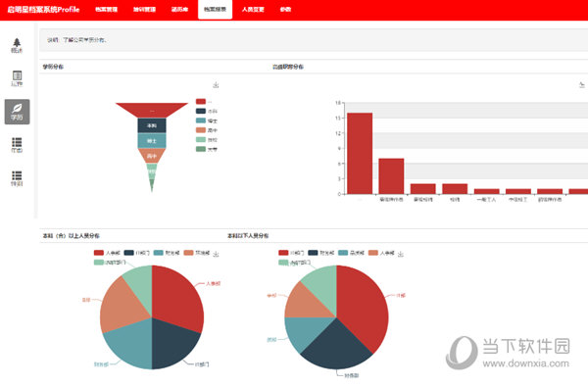The height and width of the screenshot is (386, 588).
Task: Click the 本科(含)以上人员分布 section heading
Action: coord(71,236)
